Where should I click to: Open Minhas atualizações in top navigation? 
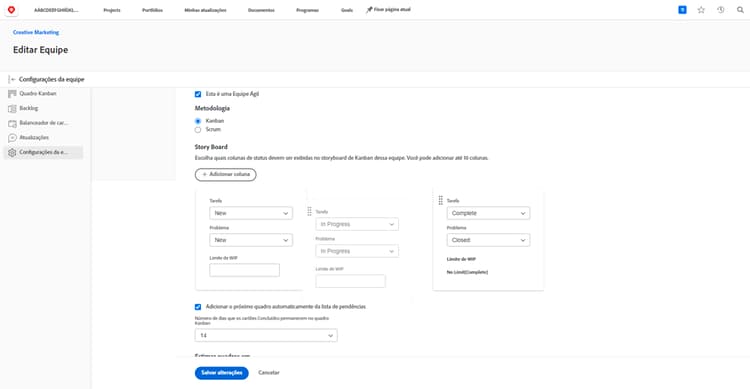[205, 10]
